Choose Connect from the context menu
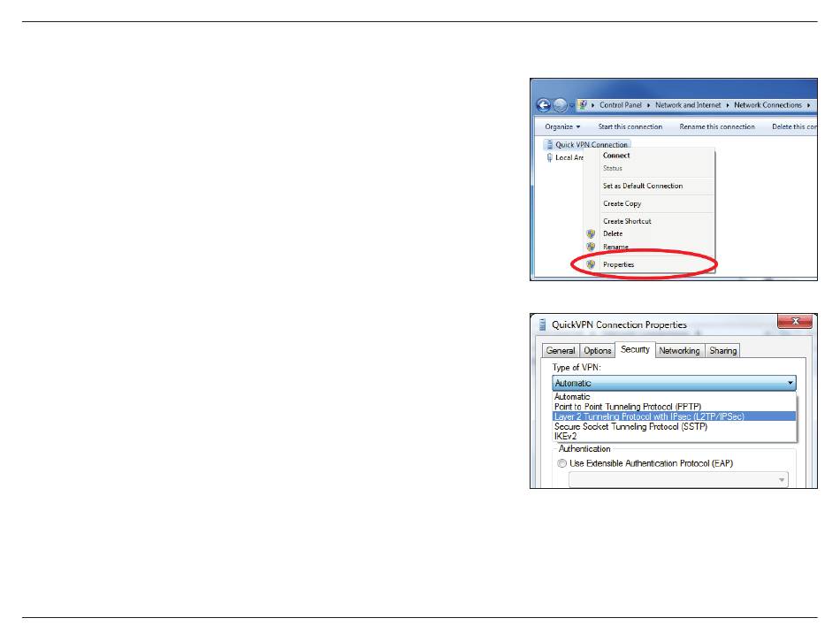The width and height of the screenshot is (840, 641). coord(616,156)
